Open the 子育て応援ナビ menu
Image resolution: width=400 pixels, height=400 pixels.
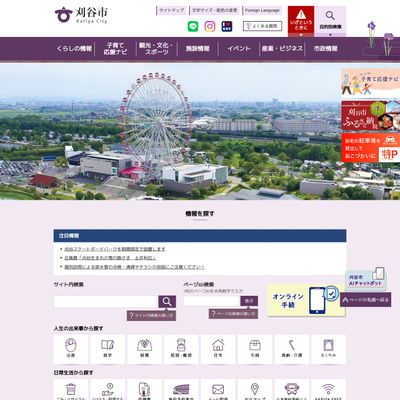pos(115,49)
